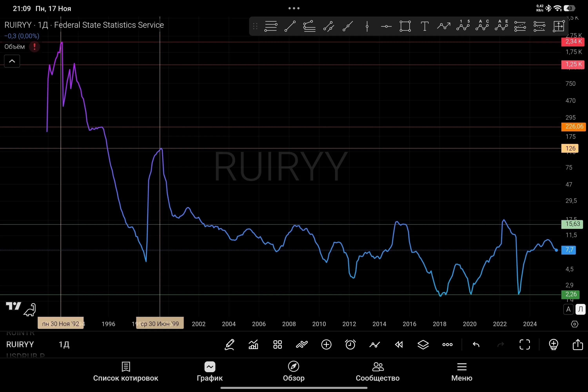
Task: Create an alert with the clock icon
Action: [350, 344]
